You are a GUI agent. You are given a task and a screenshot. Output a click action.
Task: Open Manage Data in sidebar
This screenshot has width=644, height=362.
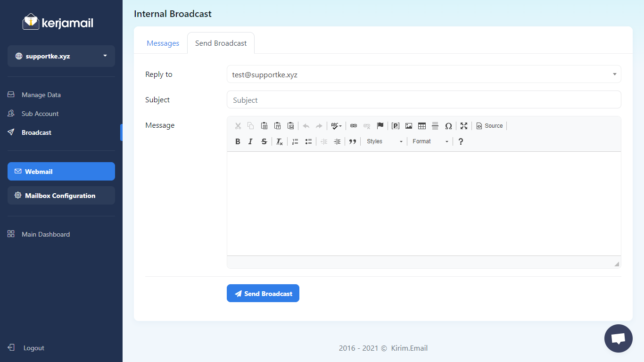(x=41, y=95)
